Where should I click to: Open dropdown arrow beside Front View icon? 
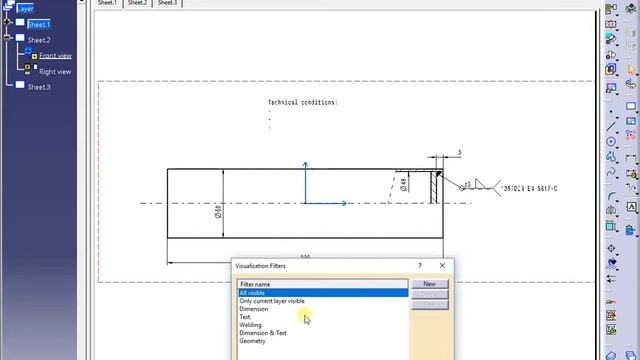point(617,15)
